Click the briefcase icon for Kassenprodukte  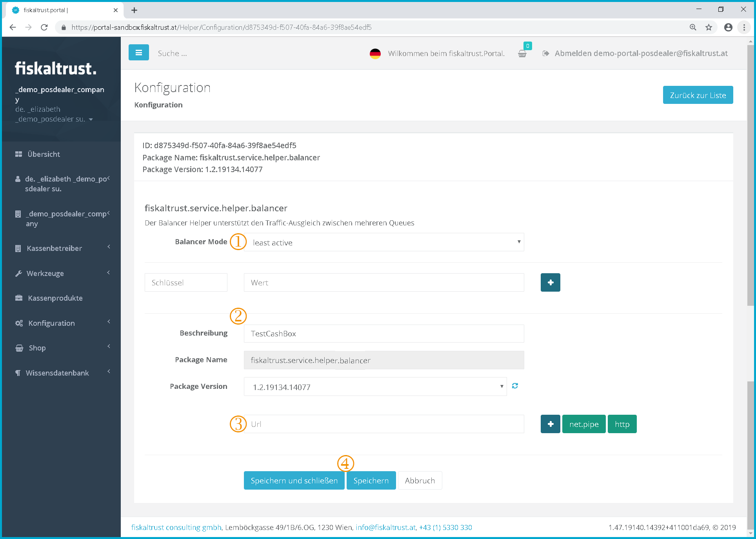[x=19, y=298]
